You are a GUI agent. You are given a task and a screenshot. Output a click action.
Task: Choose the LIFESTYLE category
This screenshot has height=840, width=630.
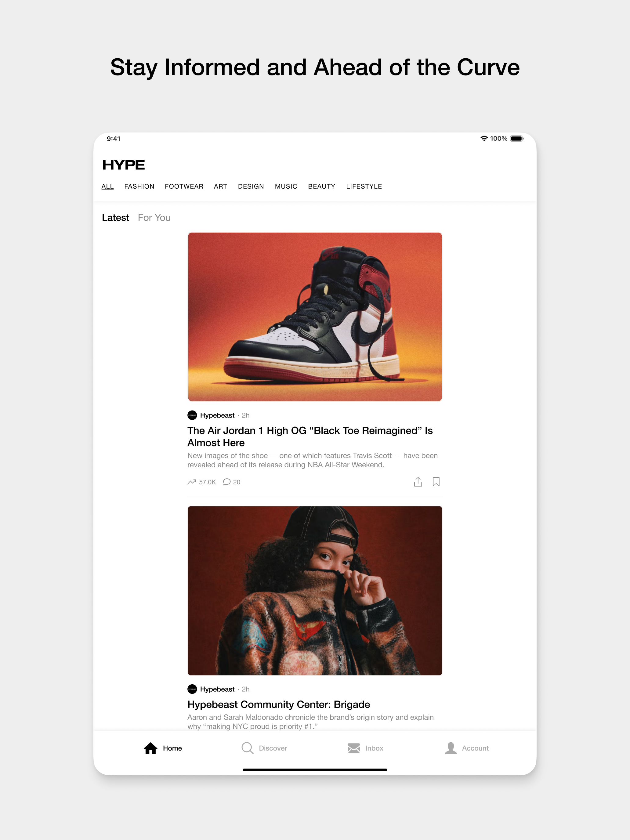(x=364, y=186)
